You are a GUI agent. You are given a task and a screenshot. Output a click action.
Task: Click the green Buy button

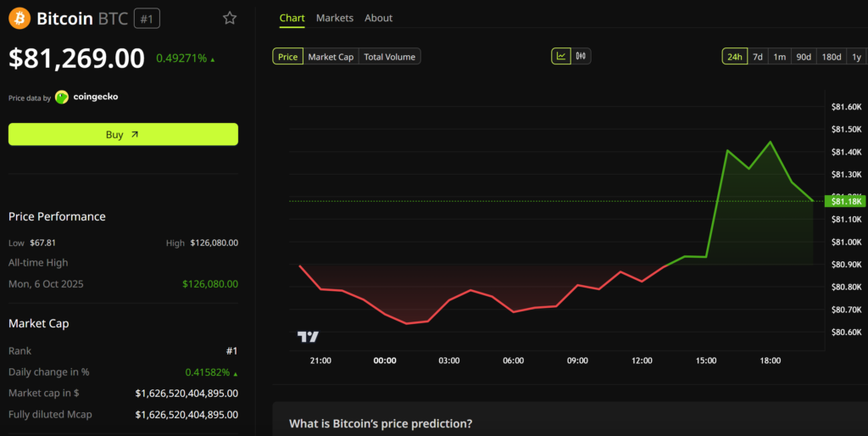tap(123, 134)
